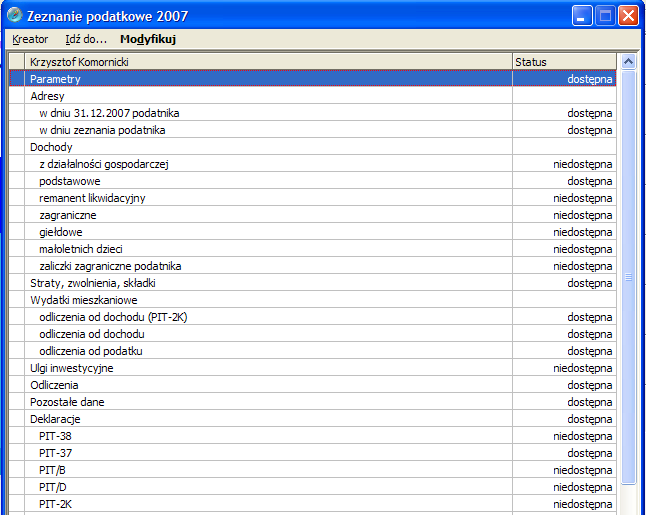The width and height of the screenshot is (646, 515).
Task: Click the scrollbar up arrow
Action: click(x=628, y=62)
